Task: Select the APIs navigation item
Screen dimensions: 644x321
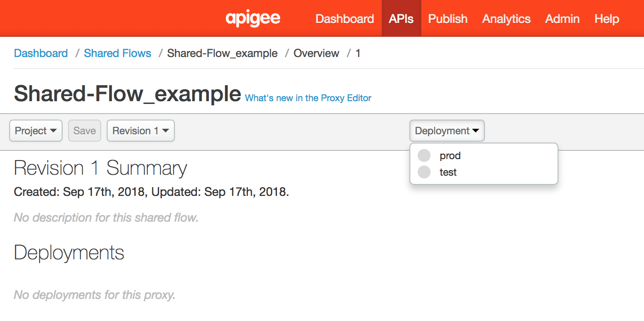Action: (x=401, y=19)
